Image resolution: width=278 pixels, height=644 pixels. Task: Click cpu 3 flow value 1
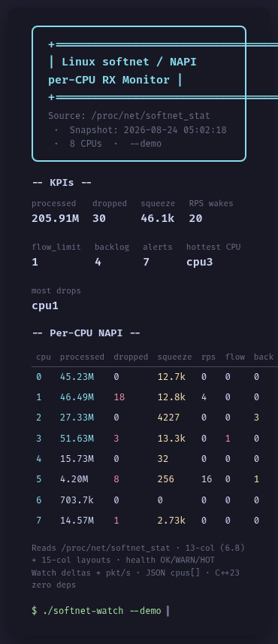click(x=228, y=438)
